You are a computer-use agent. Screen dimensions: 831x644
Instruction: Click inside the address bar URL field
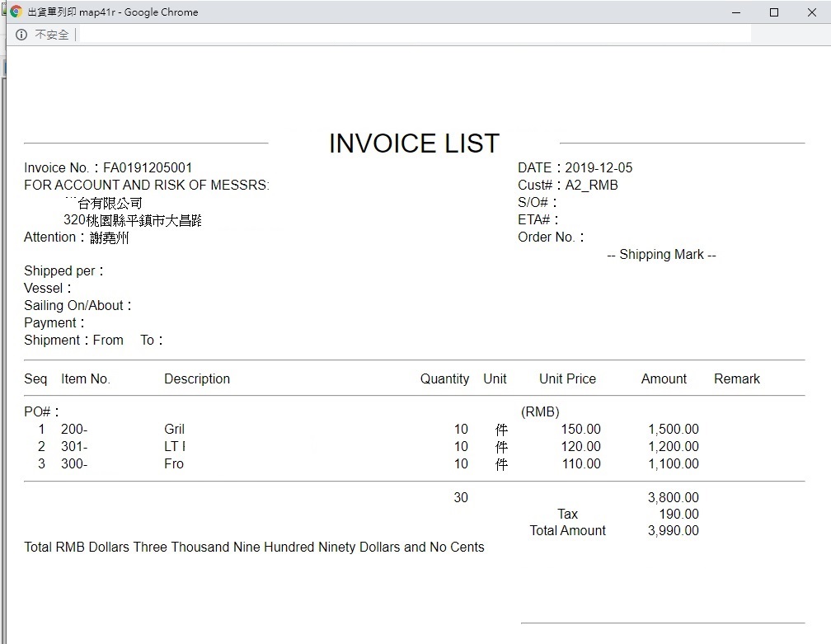coord(412,35)
